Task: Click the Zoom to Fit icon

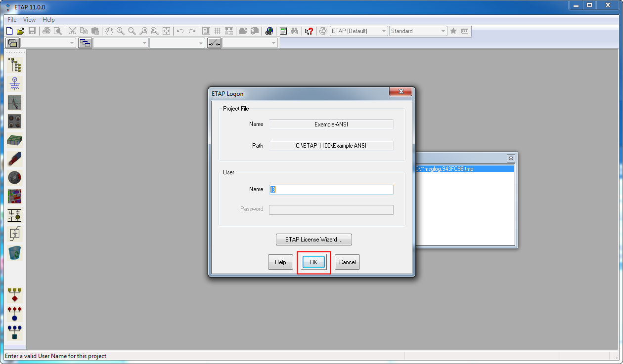Action: tap(167, 31)
